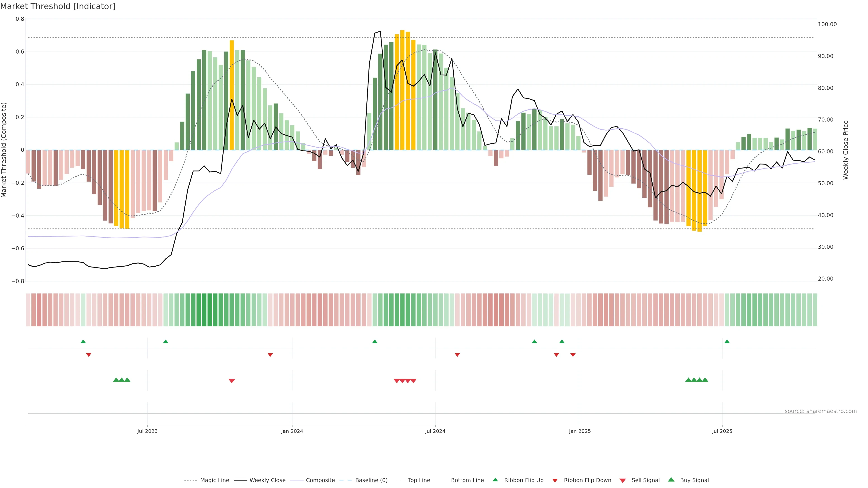The image size is (868, 488).
Task: Click the Market Threshold [Indicator] chart title
Action: point(58,6)
